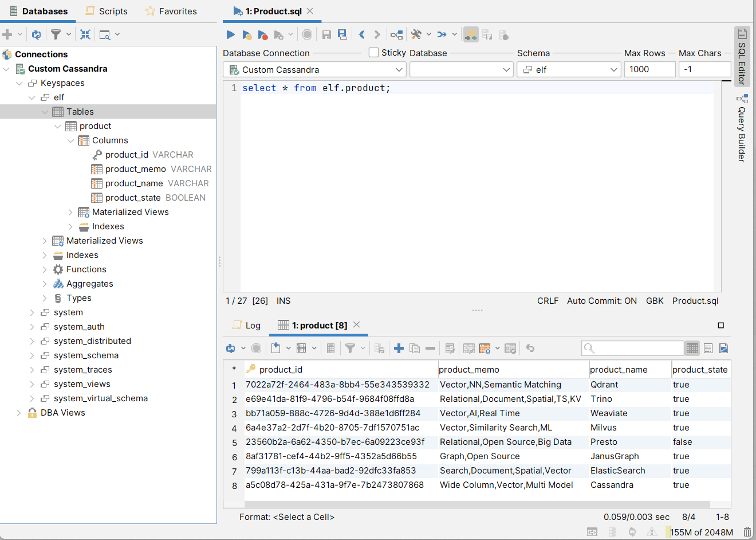The image size is (756, 540).
Task: Open the Scripts tab
Action: click(x=107, y=11)
